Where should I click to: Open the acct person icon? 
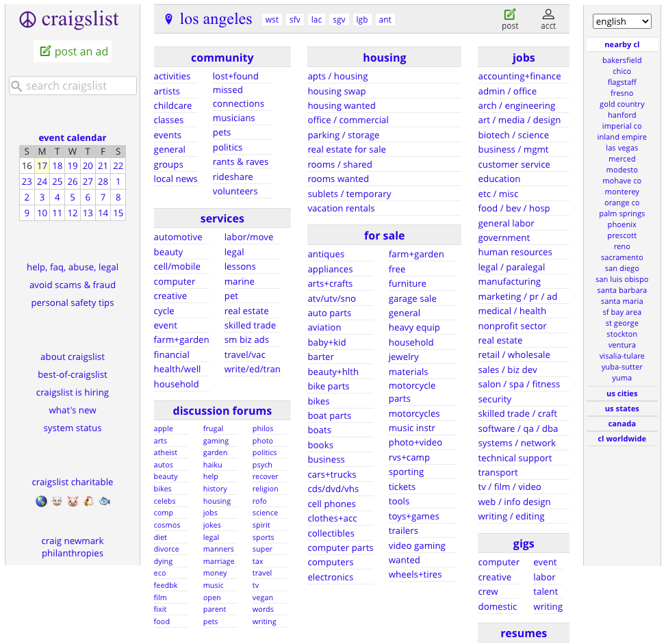[548, 14]
